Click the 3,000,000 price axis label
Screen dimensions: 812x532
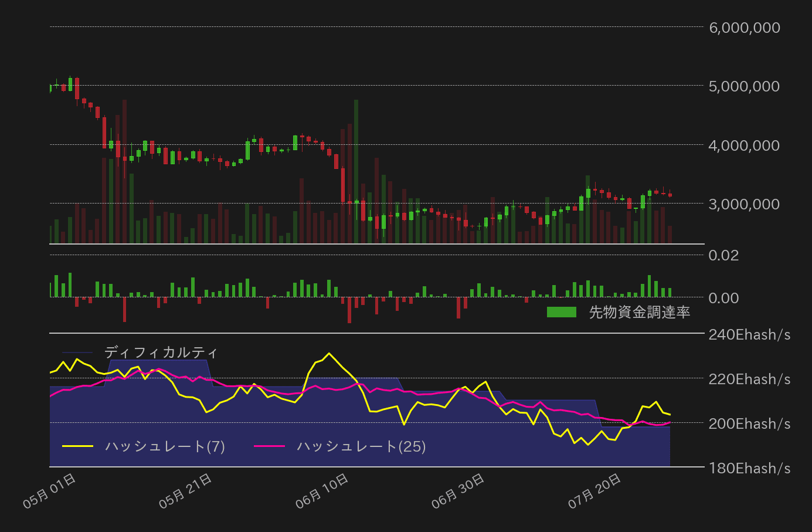(743, 204)
